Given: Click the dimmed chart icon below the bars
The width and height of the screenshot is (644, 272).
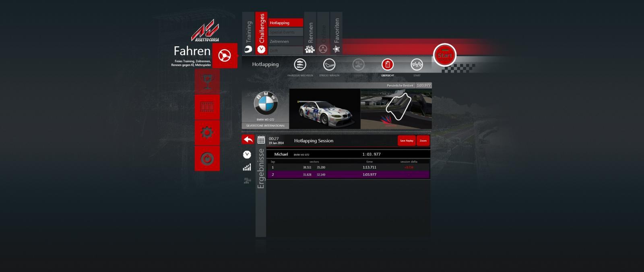Looking at the screenshot, I should 247,181.
